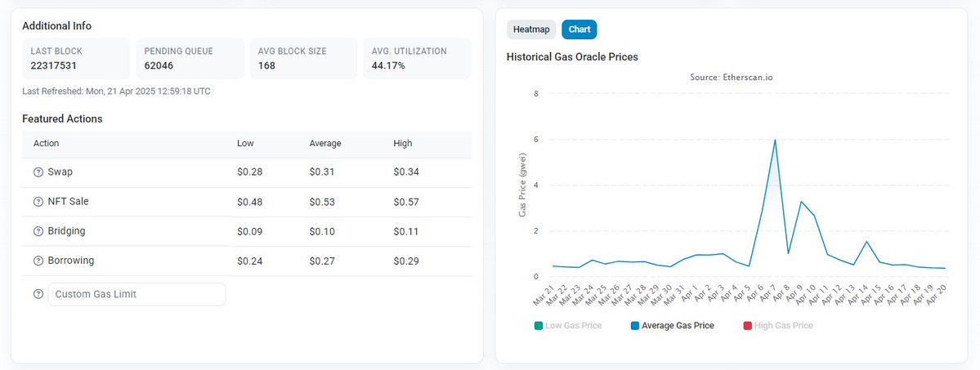The height and width of the screenshot is (370, 980).
Task: Click the question icon next to Borrowing
Action: click(38, 261)
